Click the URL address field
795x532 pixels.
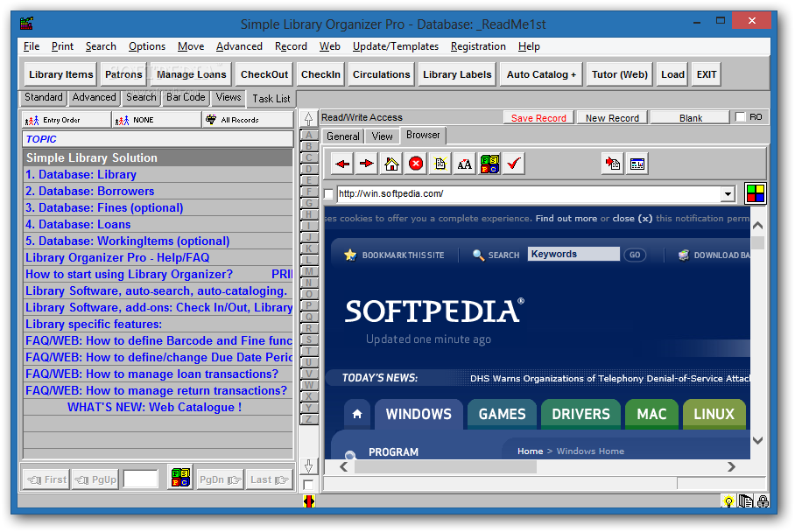click(529, 193)
